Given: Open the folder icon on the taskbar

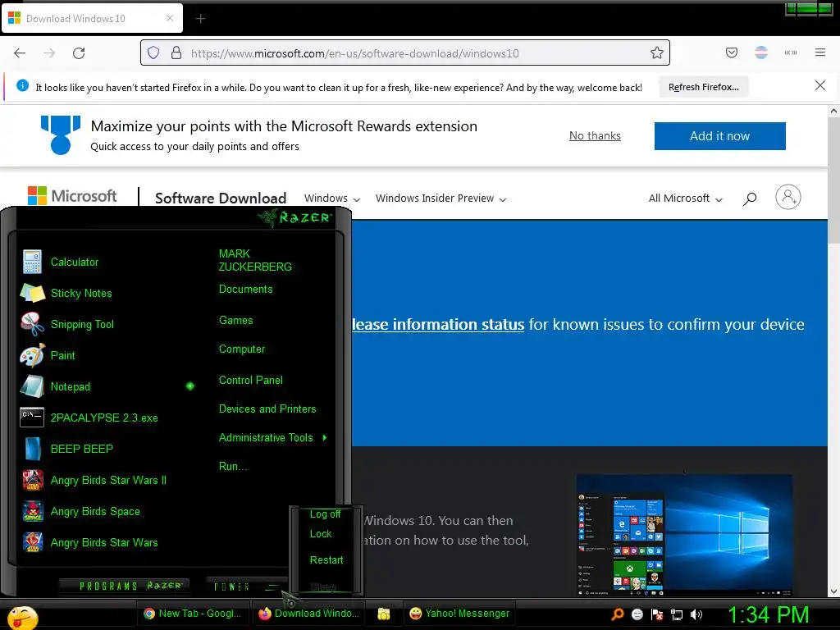Looking at the screenshot, I should 384,614.
